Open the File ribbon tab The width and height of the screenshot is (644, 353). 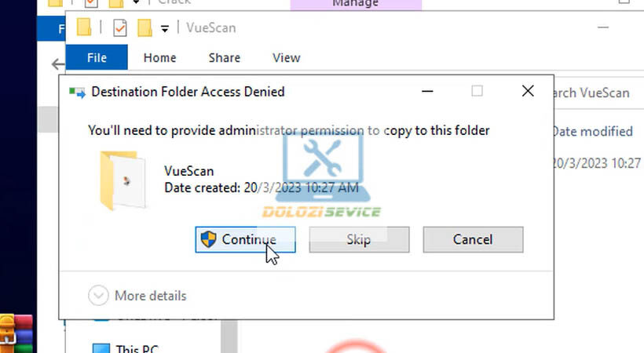(97, 57)
